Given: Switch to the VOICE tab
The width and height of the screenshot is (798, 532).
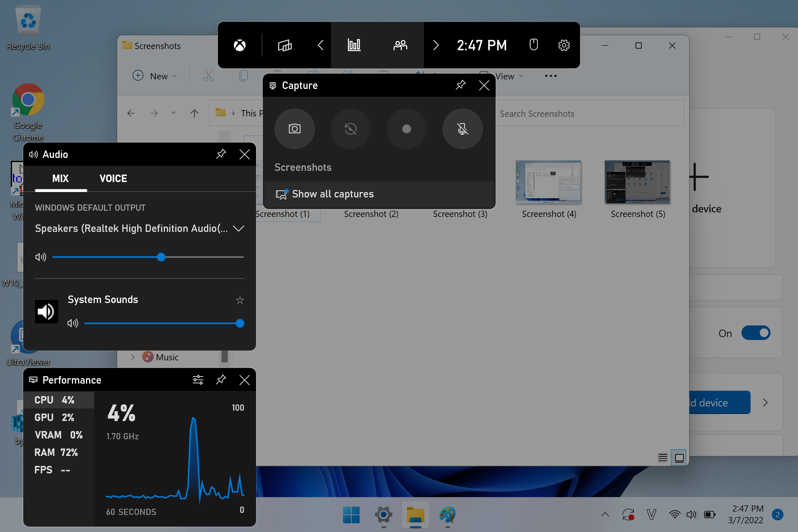Looking at the screenshot, I should (113, 179).
